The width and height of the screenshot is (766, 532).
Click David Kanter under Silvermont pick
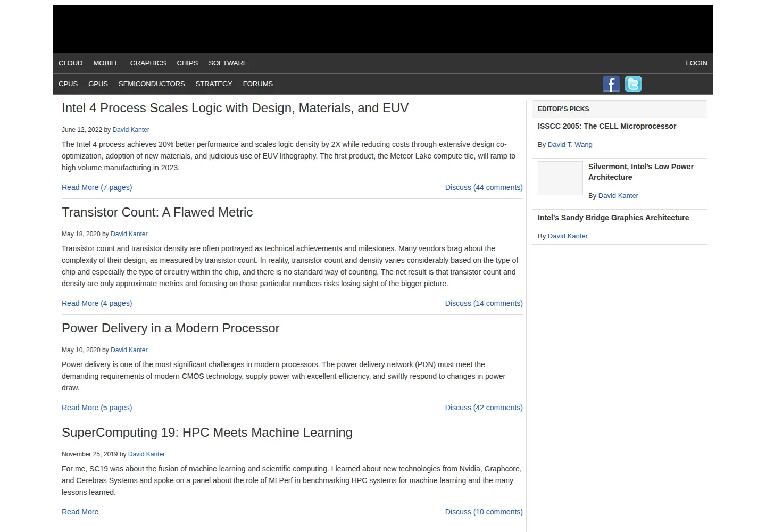(x=618, y=196)
